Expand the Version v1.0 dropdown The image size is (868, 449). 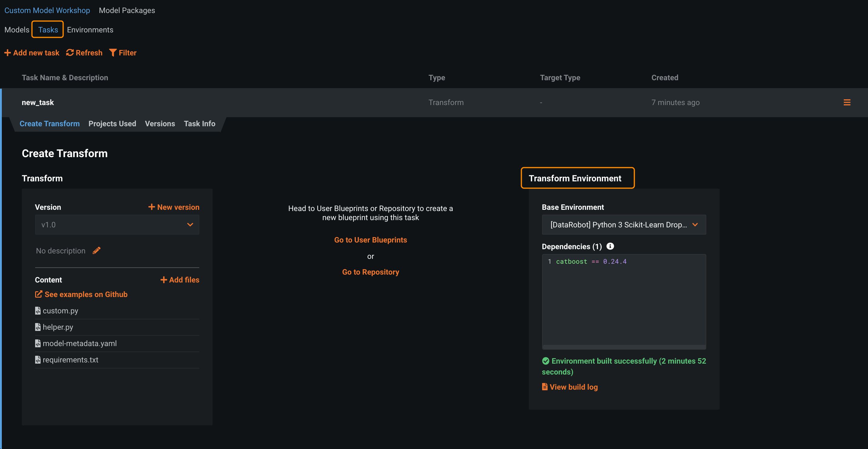pos(117,225)
